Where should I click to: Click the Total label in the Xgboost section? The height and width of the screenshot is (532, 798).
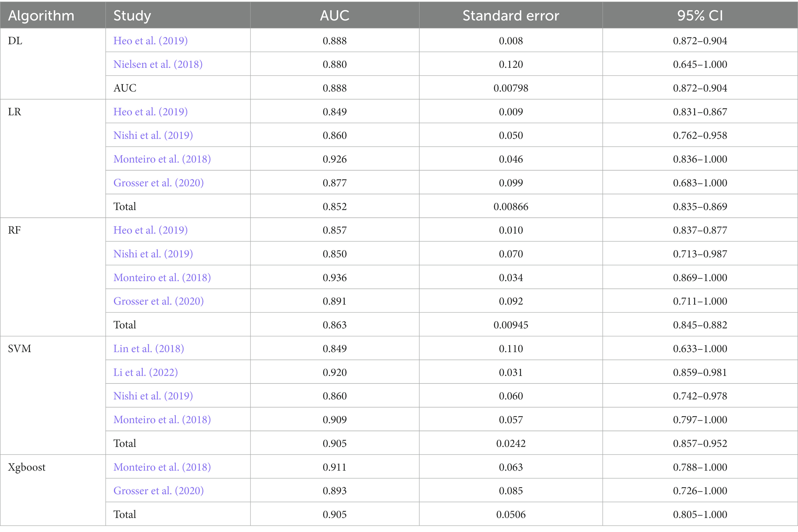pos(125,514)
